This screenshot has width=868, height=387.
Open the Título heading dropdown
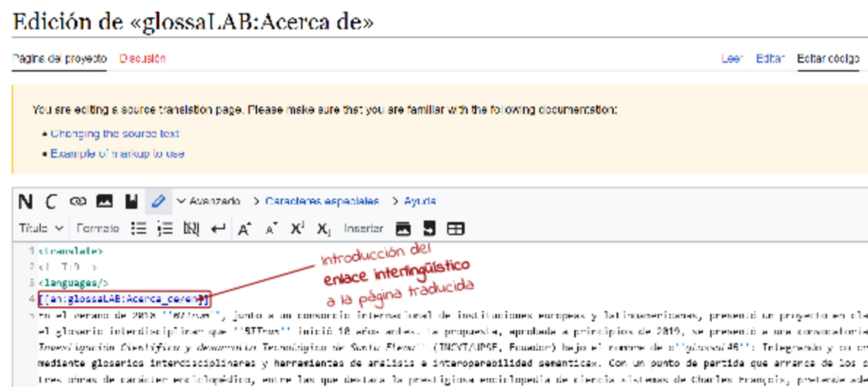[41, 228]
